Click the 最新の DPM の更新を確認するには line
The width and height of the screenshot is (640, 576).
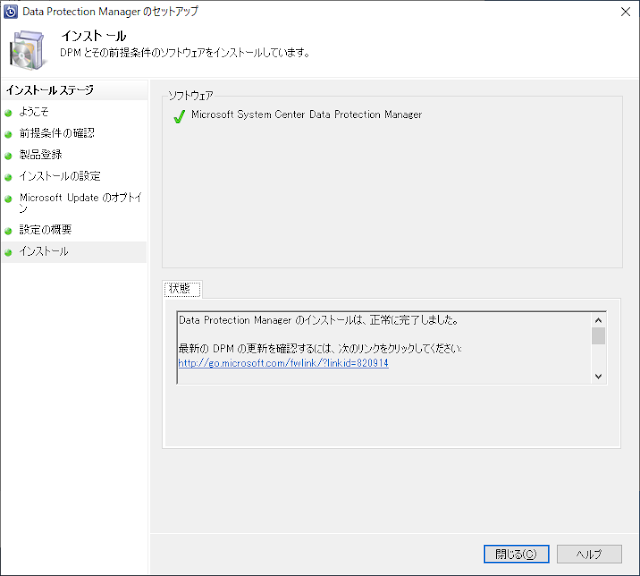click(x=320, y=348)
